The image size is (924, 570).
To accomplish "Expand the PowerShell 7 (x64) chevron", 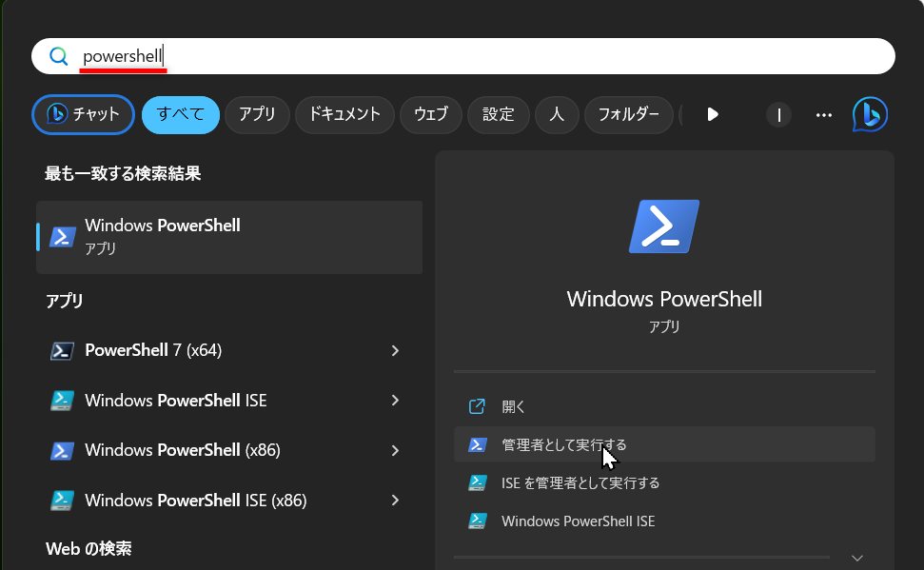I will click(395, 350).
